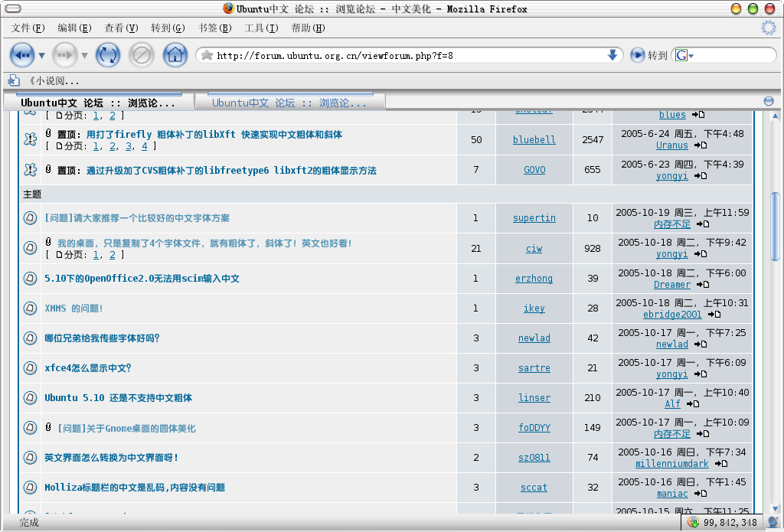Click the scrollbar up arrow
This screenshot has height=532, width=784.
[x=776, y=116]
